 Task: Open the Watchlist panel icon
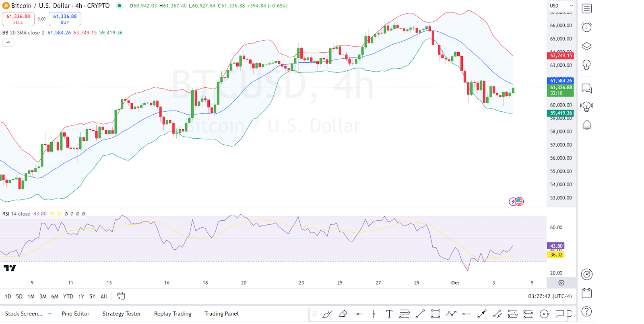pos(587,8)
